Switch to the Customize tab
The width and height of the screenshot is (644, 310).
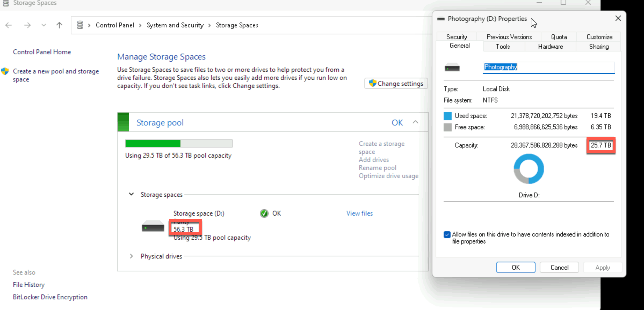pos(599,37)
